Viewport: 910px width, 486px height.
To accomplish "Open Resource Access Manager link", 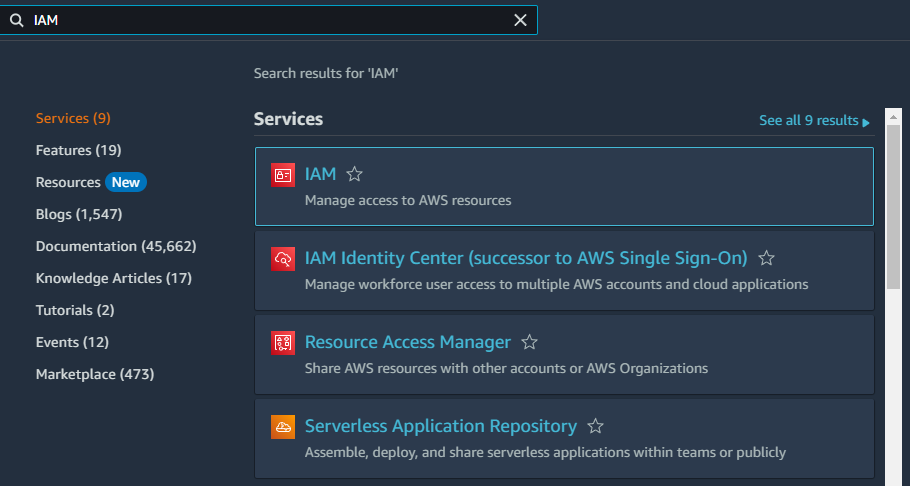I will tap(407, 342).
